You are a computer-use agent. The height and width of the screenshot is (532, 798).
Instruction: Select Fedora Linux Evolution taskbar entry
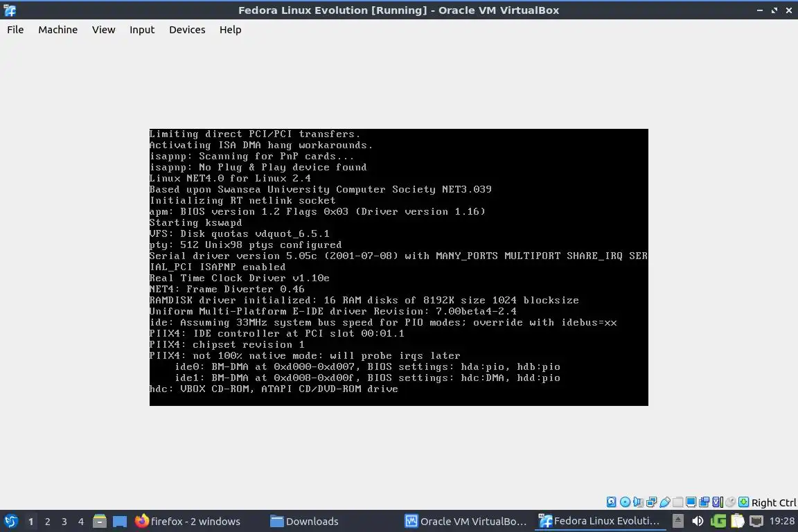(599, 522)
